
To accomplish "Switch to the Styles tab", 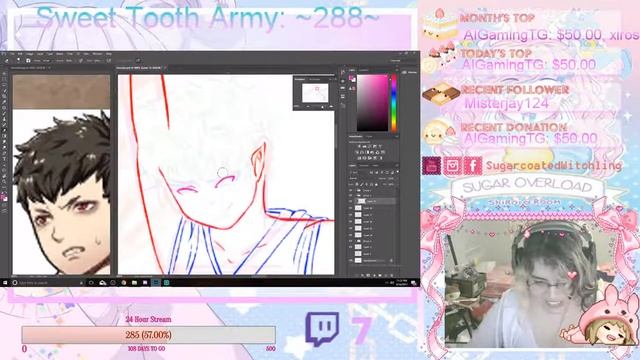I will (369, 137).
